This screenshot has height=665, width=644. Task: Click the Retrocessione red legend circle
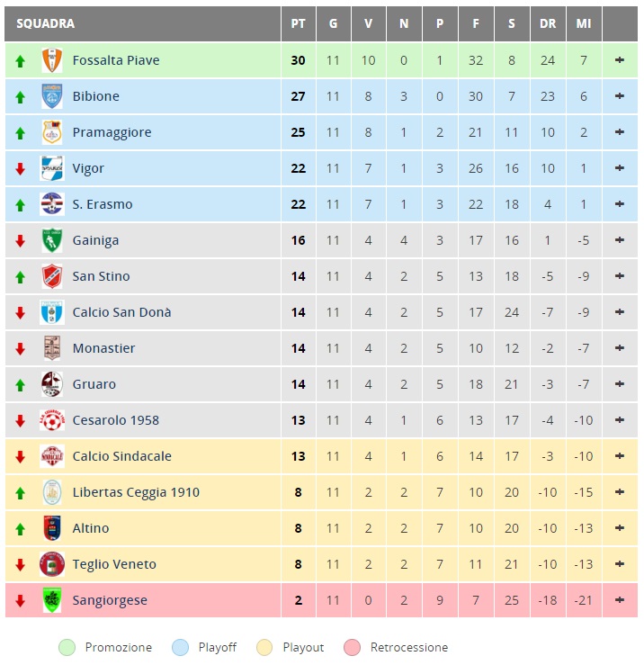(352, 648)
